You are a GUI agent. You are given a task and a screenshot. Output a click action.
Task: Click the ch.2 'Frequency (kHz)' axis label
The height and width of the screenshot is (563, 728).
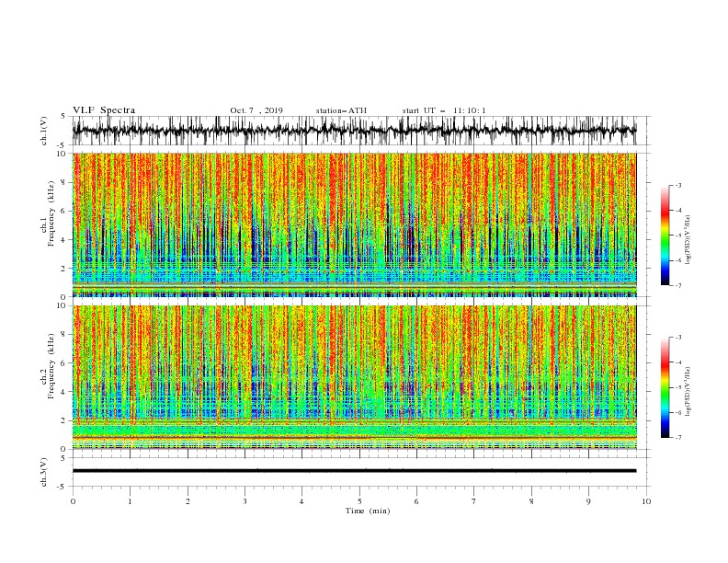[51, 366]
